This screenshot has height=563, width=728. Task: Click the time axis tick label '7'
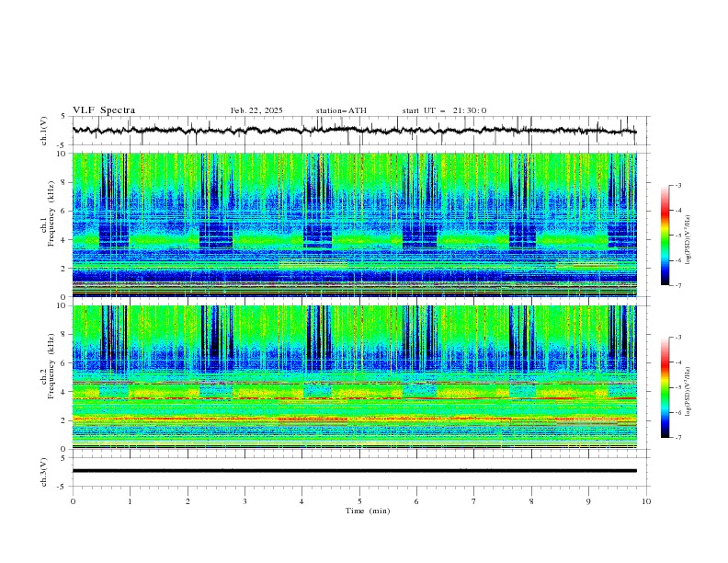pos(474,501)
